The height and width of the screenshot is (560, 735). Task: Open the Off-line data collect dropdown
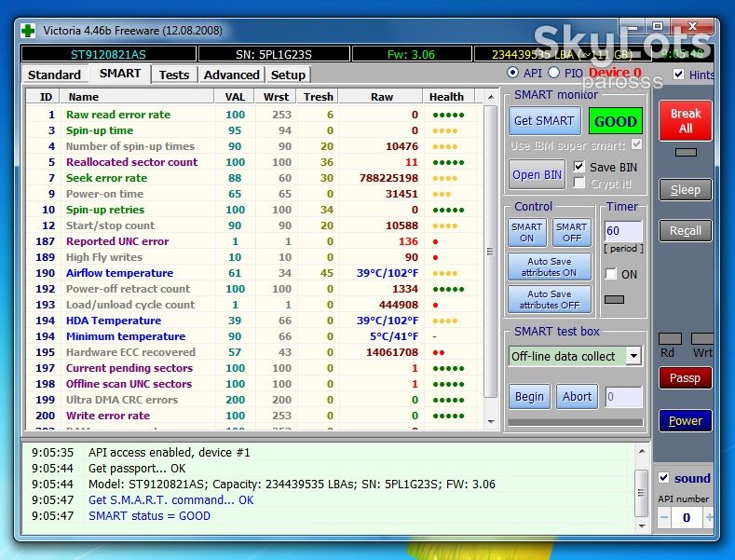point(633,356)
